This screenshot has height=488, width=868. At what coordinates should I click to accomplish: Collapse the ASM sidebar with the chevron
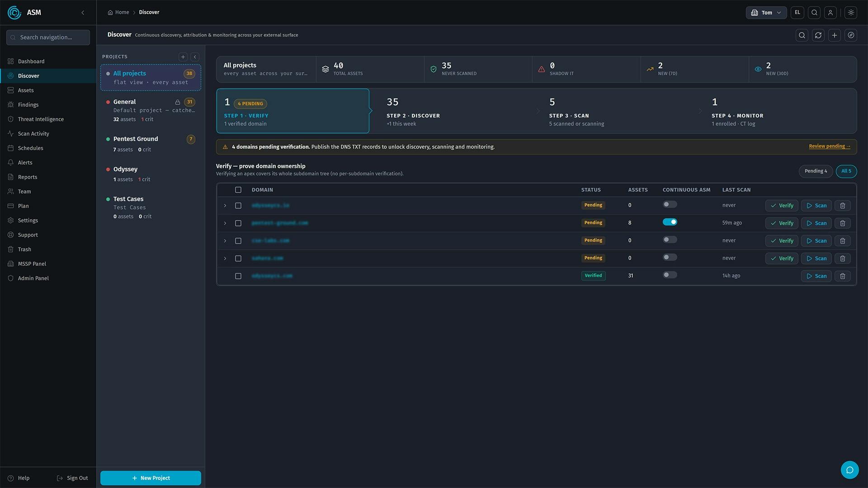[83, 13]
